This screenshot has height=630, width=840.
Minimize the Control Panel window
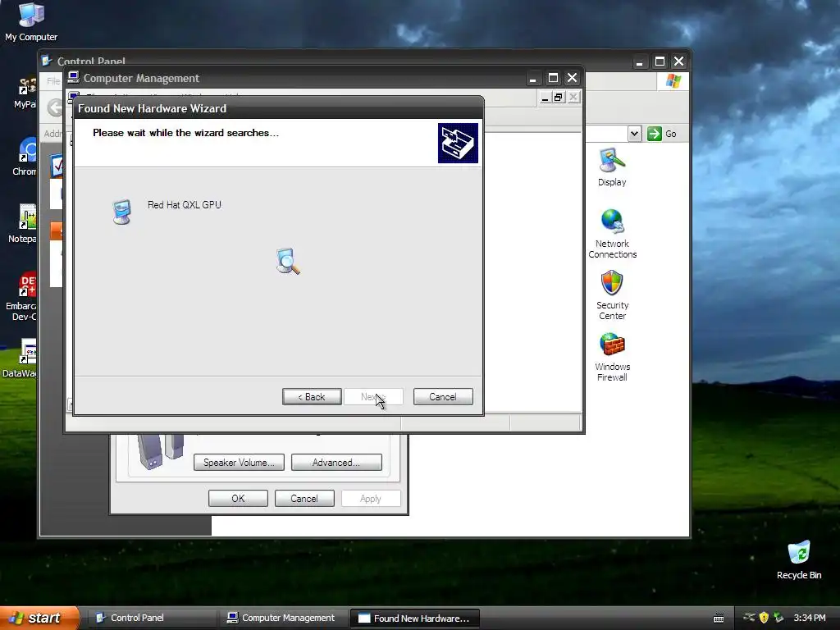tap(640, 62)
